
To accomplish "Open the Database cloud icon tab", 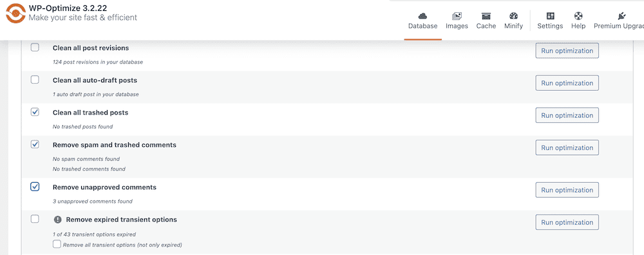I will (422, 16).
